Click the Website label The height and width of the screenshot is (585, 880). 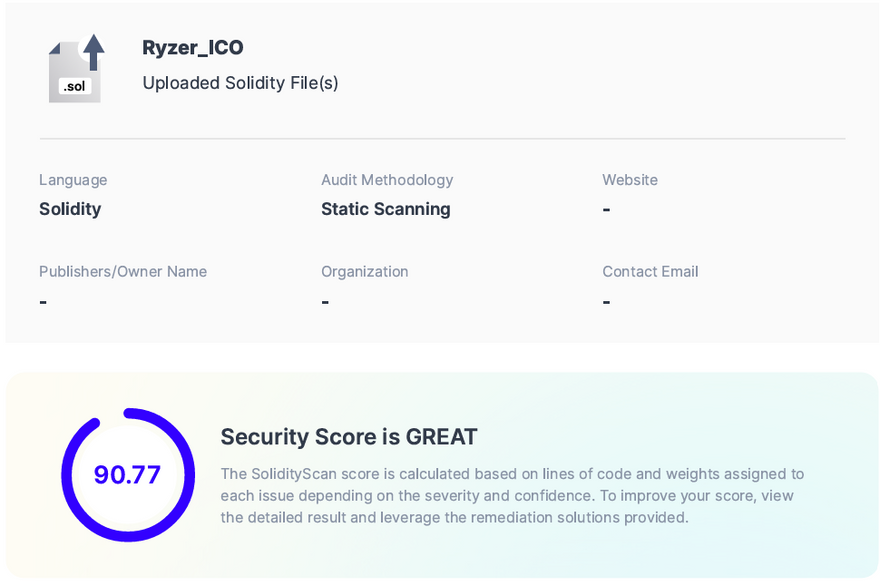click(630, 180)
